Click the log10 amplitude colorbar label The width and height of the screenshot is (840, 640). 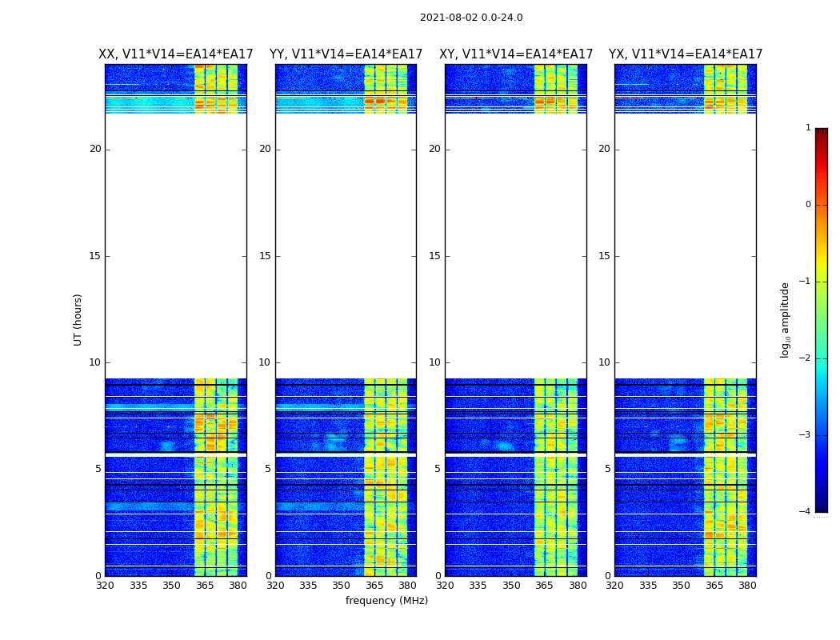(785, 320)
